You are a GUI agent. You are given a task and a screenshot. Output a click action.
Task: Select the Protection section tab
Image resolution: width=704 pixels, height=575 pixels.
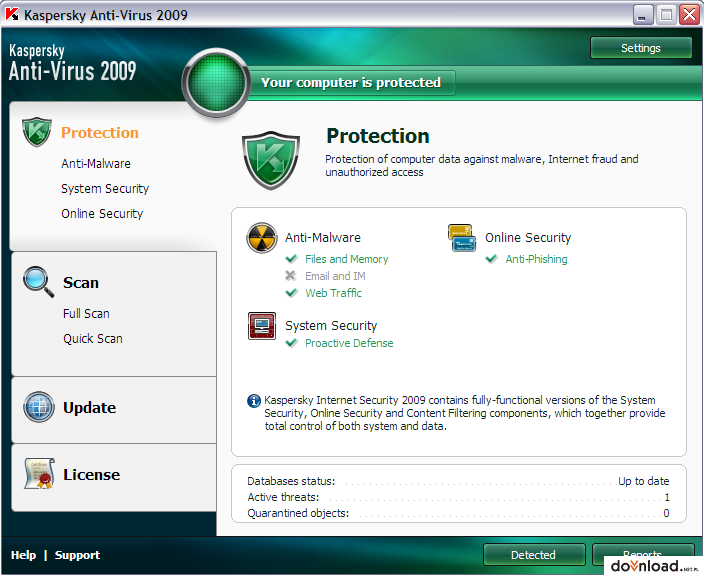(100, 132)
